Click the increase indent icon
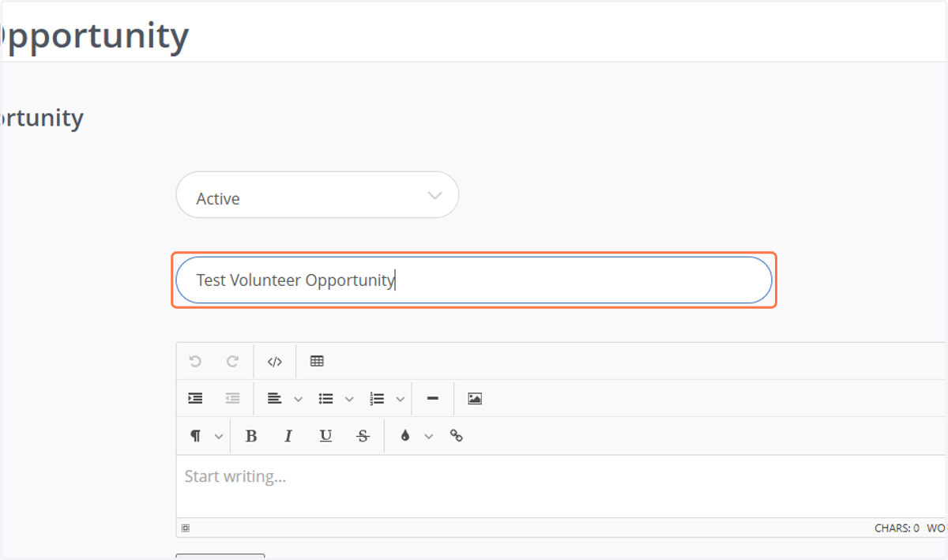948x560 pixels. (x=195, y=399)
